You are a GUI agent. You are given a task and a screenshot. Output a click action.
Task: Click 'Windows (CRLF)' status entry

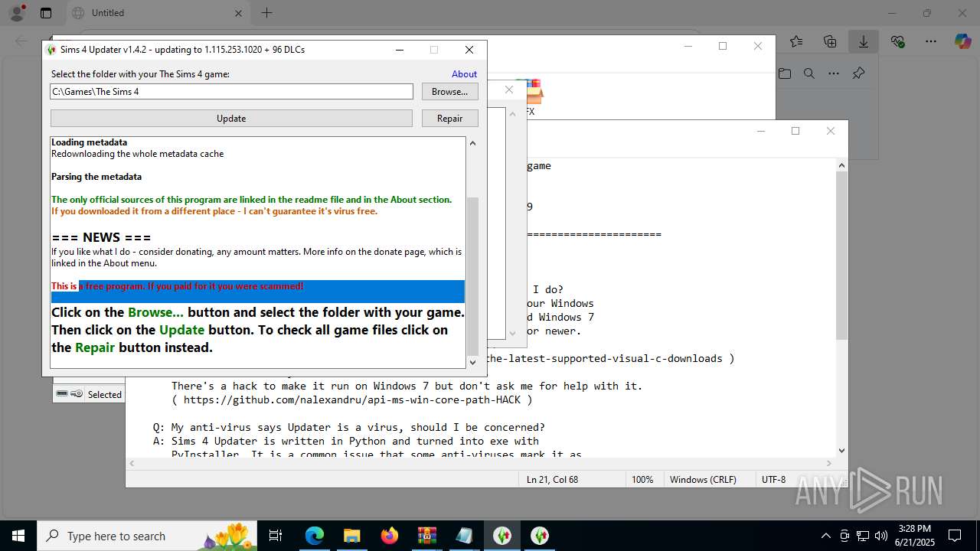[x=703, y=480]
